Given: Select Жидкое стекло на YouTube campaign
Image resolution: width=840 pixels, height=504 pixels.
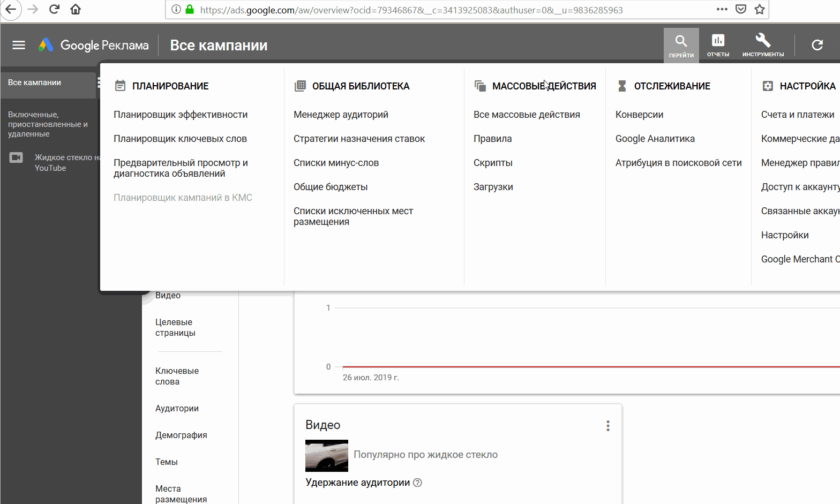Looking at the screenshot, I should pos(67,162).
